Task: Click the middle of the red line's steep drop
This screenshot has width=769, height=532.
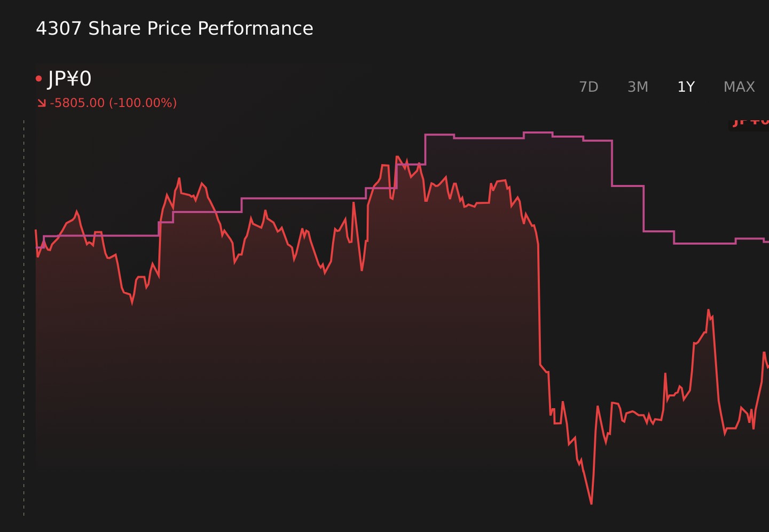Action: (539, 304)
